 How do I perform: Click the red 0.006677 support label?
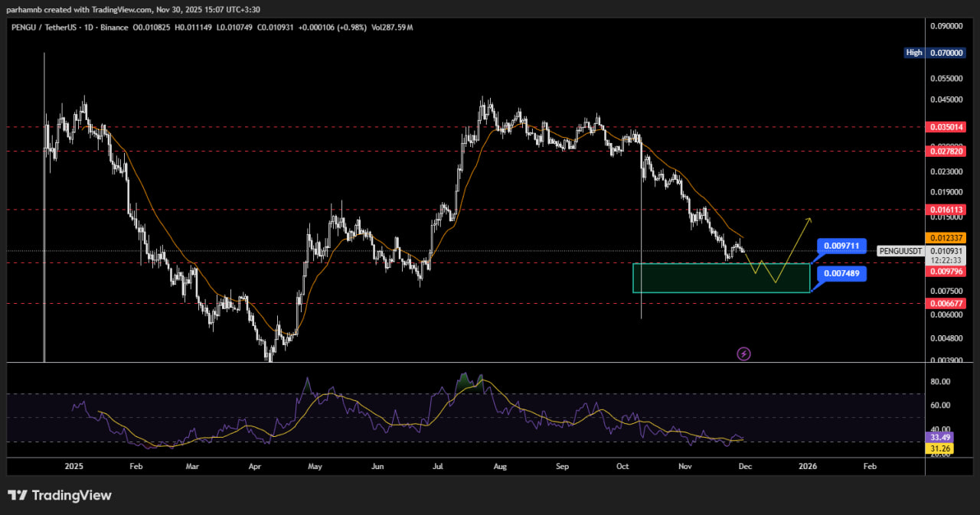945,303
